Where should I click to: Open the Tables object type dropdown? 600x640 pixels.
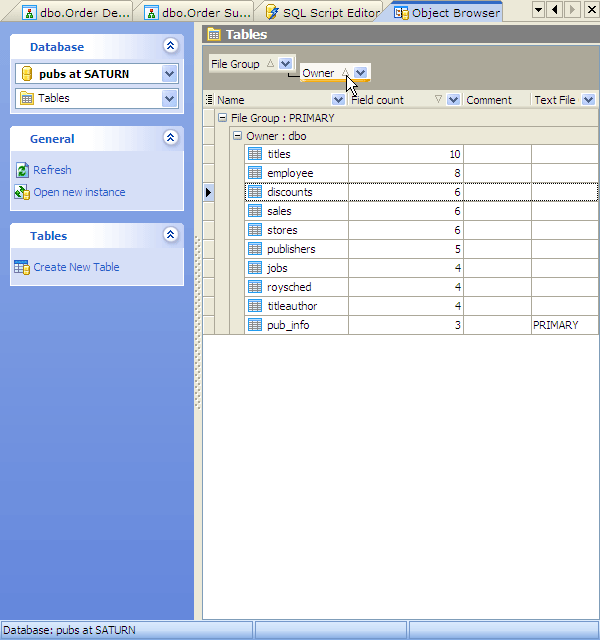[x=169, y=98]
